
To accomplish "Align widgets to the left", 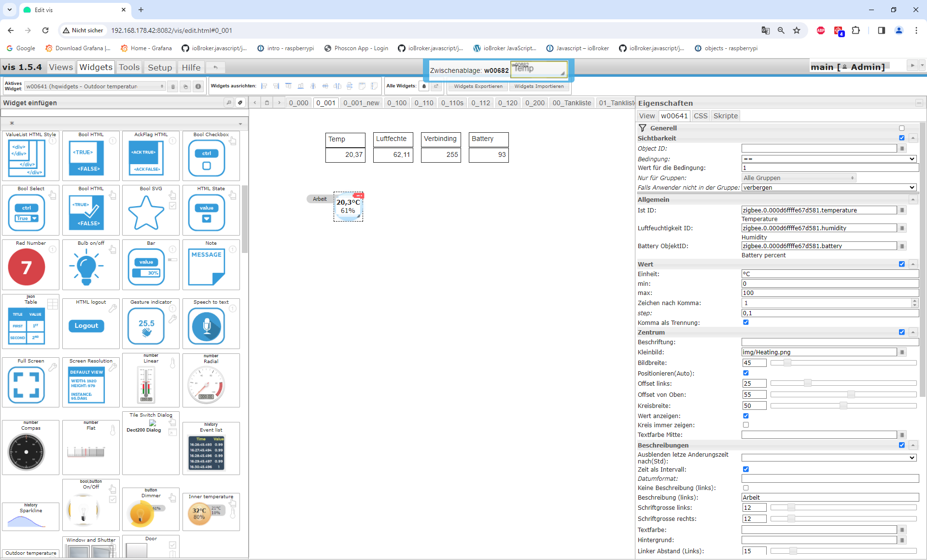I will (264, 86).
